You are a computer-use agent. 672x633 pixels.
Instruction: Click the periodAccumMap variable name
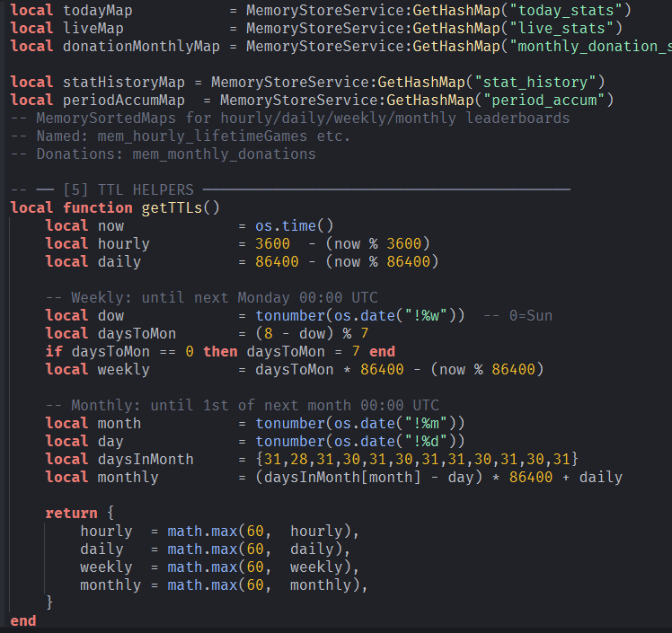124,101
